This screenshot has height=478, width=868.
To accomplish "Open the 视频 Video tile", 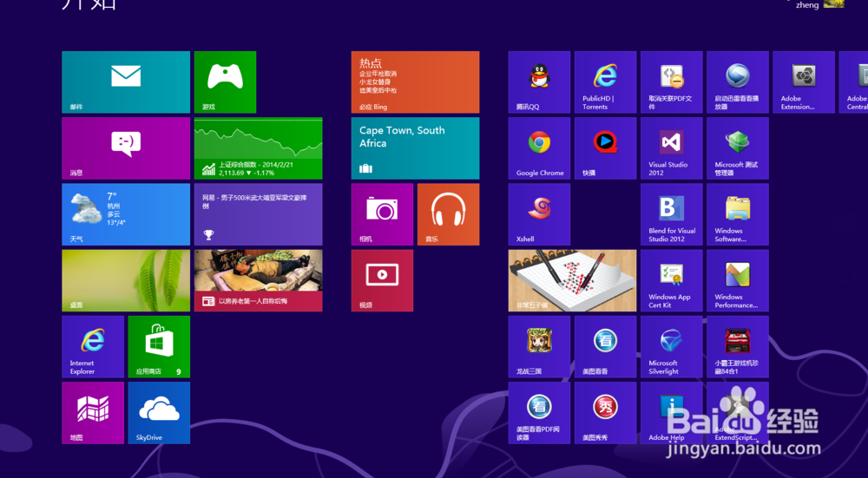I will click(x=382, y=280).
